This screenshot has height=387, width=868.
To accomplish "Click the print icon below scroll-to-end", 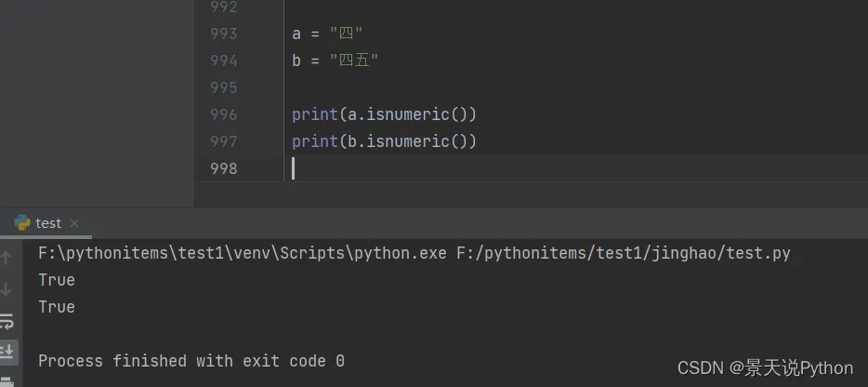I will pos(7,380).
